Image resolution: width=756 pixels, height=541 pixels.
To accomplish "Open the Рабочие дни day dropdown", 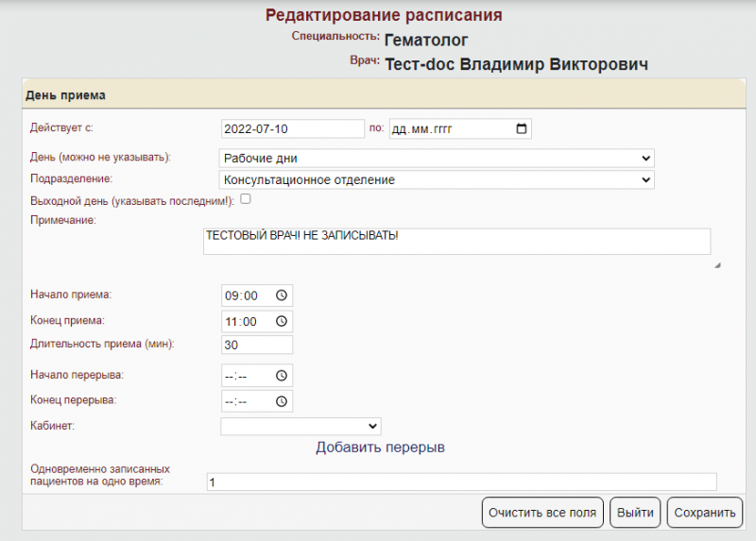I will (x=437, y=158).
